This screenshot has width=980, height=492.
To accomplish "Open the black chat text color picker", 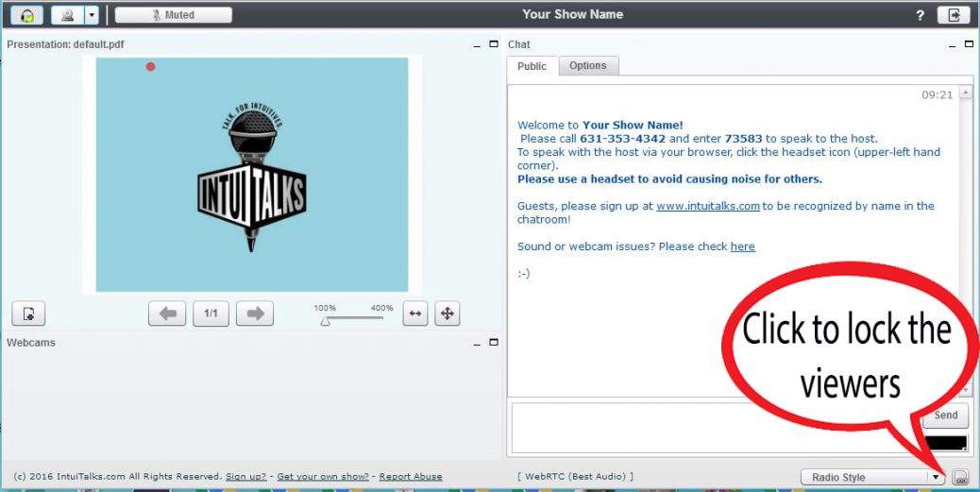I will point(946,443).
